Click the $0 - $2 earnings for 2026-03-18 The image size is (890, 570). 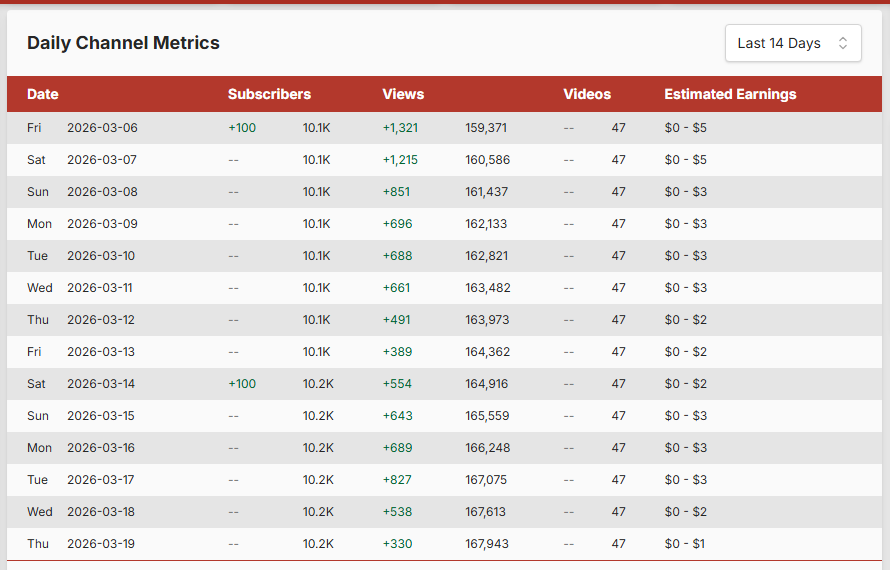click(x=686, y=512)
